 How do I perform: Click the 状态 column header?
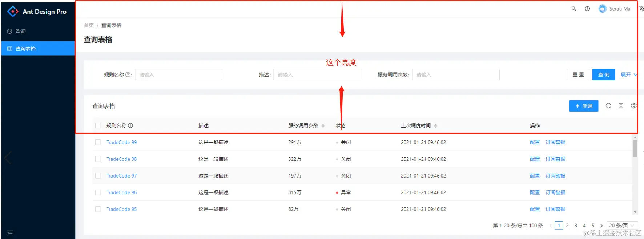point(341,126)
